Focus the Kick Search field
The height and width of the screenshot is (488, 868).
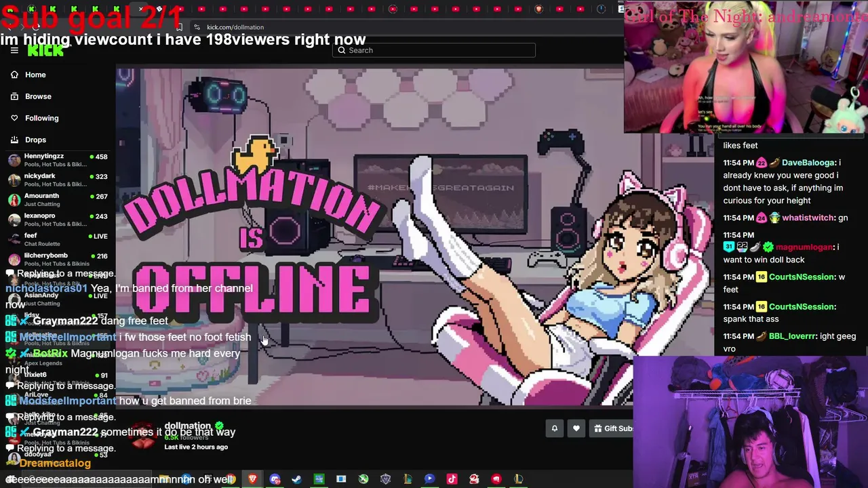click(434, 50)
